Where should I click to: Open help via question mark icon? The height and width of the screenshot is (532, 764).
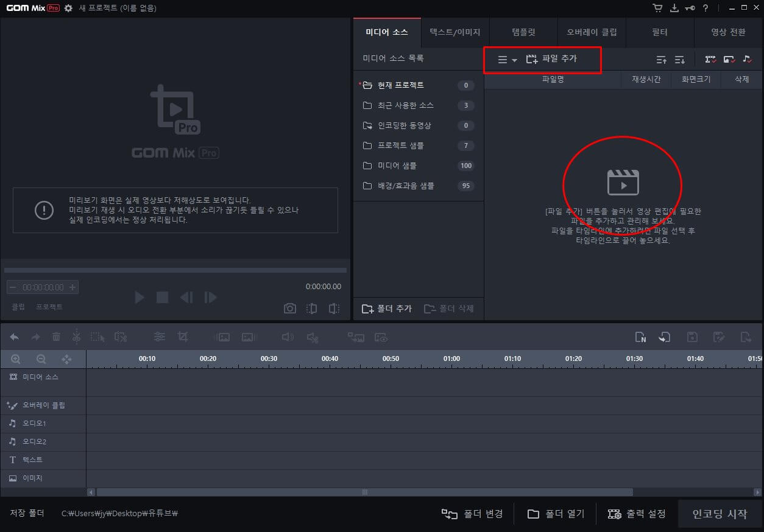[706, 8]
